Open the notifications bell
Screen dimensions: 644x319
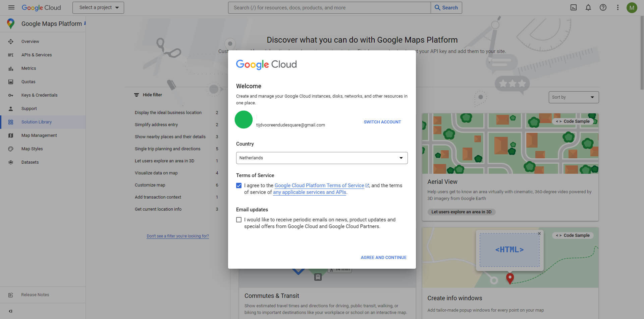[588, 7]
